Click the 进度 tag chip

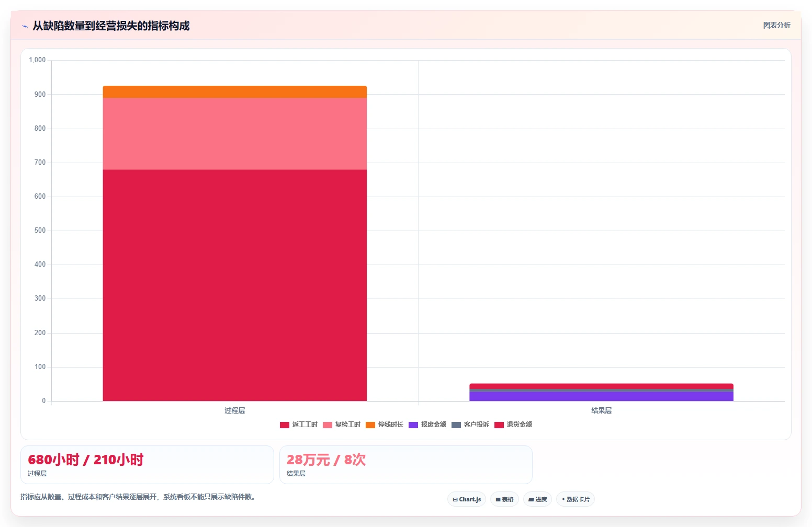[537, 499]
